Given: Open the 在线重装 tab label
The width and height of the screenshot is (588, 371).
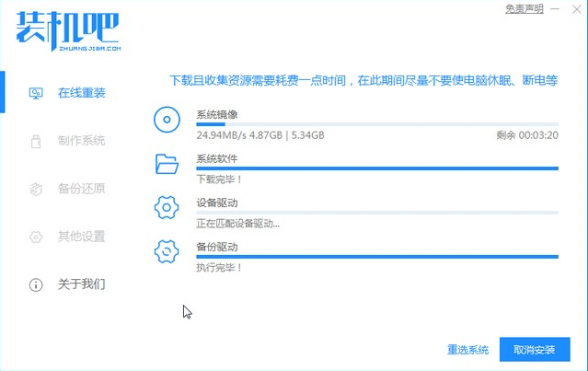Looking at the screenshot, I should pos(81,93).
